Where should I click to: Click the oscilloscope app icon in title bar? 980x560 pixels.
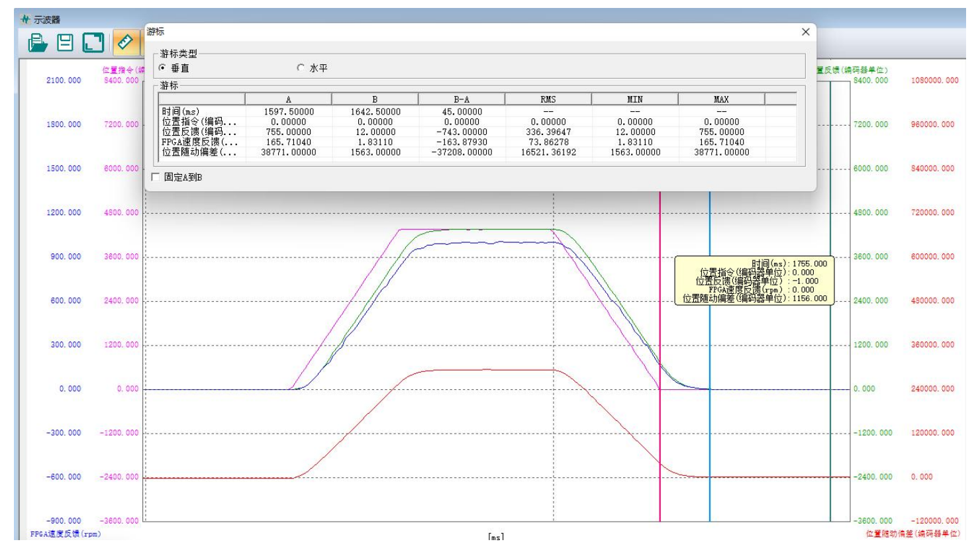tap(25, 19)
